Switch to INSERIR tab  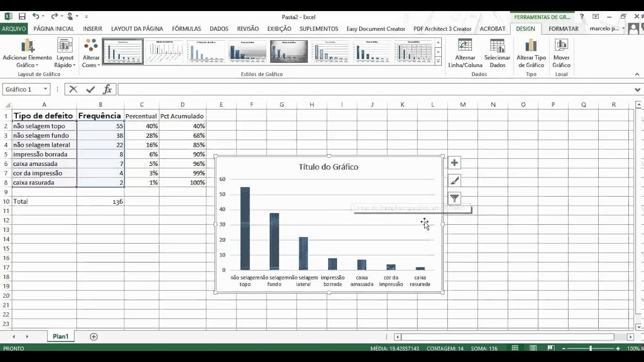(93, 29)
